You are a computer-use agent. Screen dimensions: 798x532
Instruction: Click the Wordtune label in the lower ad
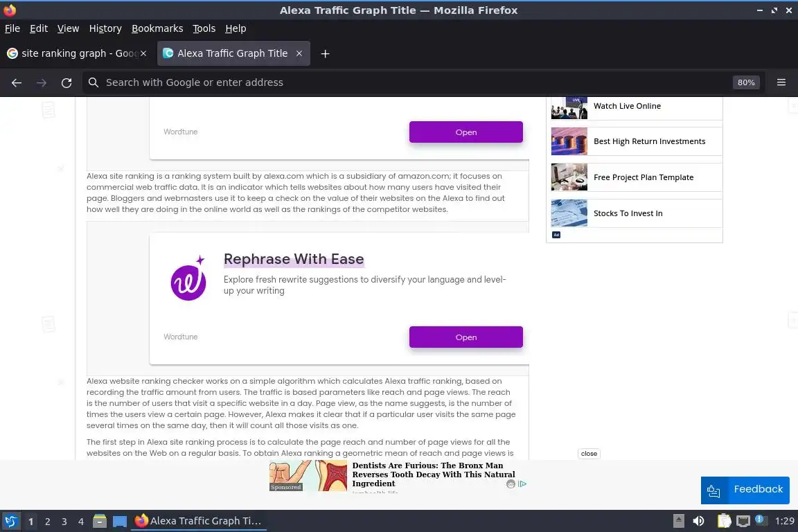coord(181,337)
